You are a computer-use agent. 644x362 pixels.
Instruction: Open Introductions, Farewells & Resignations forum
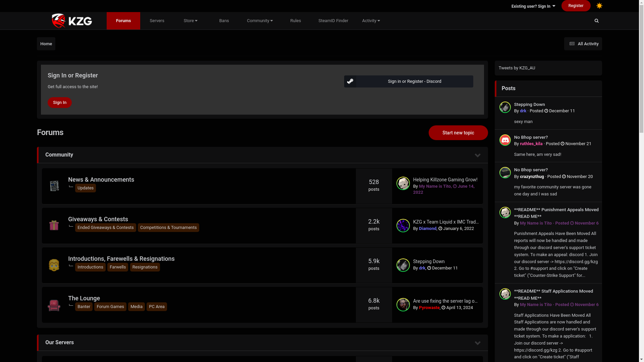[x=121, y=259]
